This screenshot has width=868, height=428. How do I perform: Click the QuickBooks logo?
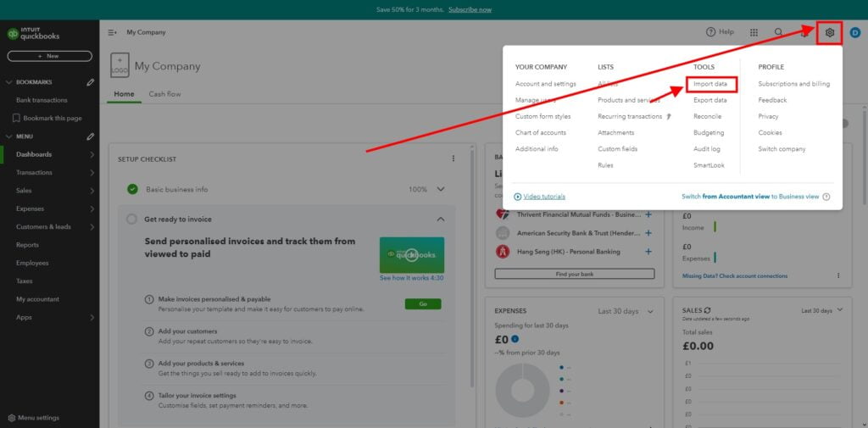33,33
